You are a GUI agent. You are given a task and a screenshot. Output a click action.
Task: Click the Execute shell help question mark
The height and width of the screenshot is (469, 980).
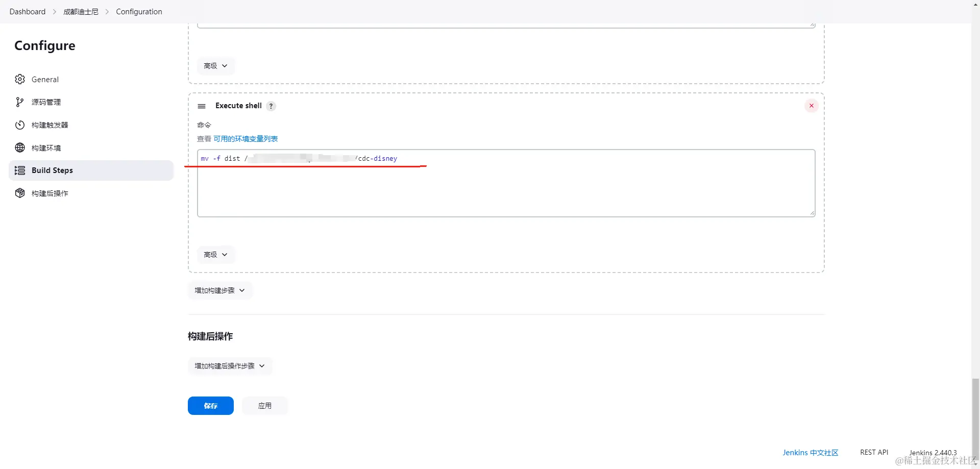[x=271, y=106]
